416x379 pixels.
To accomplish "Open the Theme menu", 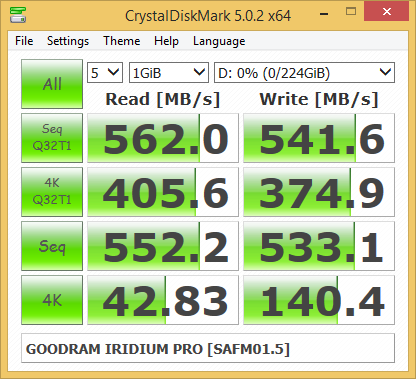I will [x=122, y=41].
